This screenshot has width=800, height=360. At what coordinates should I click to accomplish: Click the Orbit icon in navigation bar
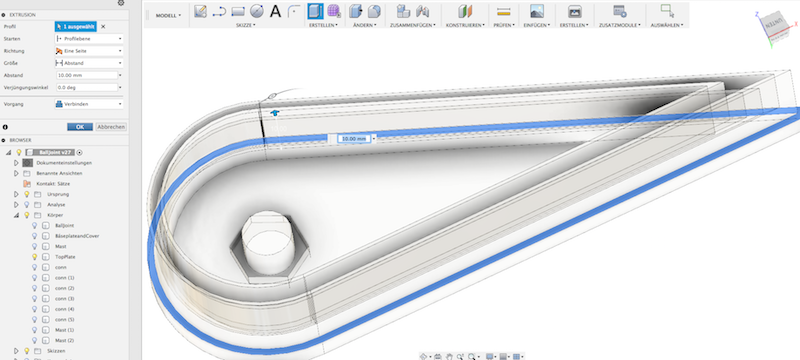pos(423,356)
